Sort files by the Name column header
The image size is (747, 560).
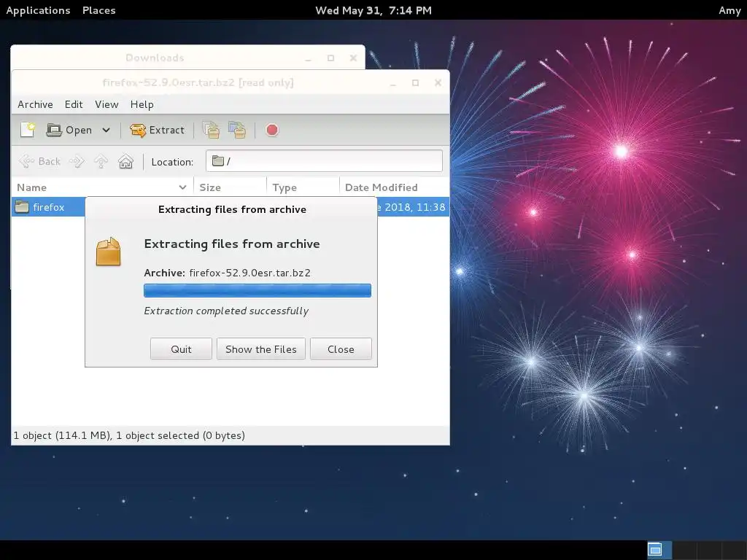coord(102,187)
